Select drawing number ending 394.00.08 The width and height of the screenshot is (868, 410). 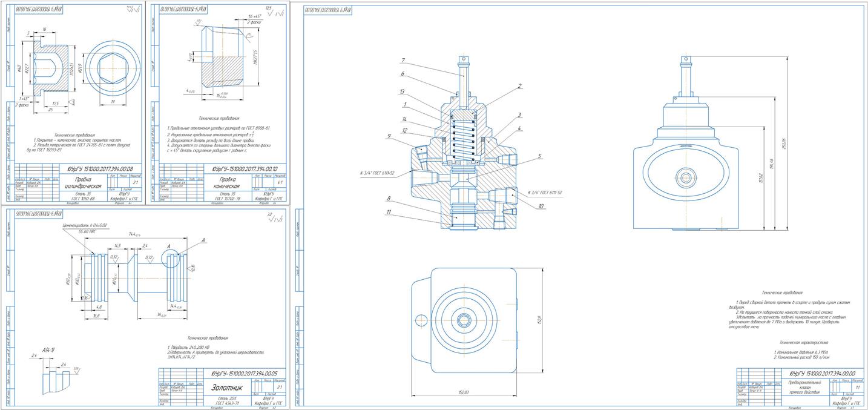(x=100, y=169)
